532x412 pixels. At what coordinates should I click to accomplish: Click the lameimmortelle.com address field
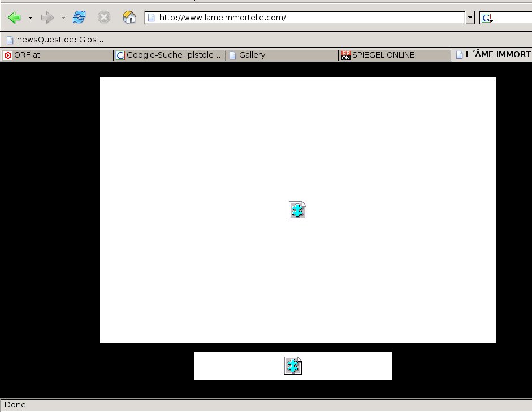[305, 18]
